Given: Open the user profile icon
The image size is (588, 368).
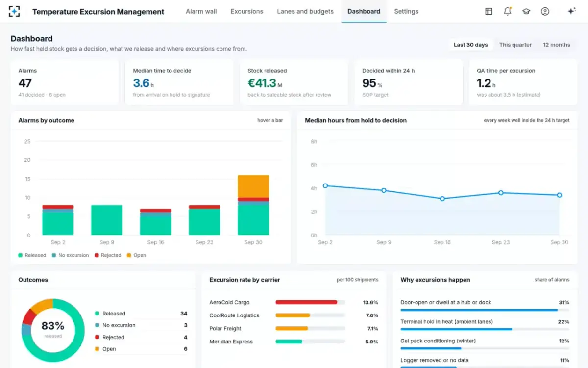Looking at the screenshot, I should [x=545, y=11].
